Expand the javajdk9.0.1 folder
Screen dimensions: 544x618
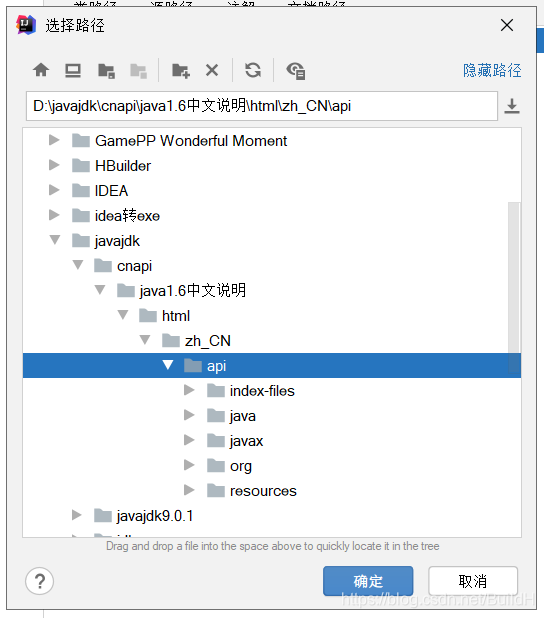click(76, 515)
